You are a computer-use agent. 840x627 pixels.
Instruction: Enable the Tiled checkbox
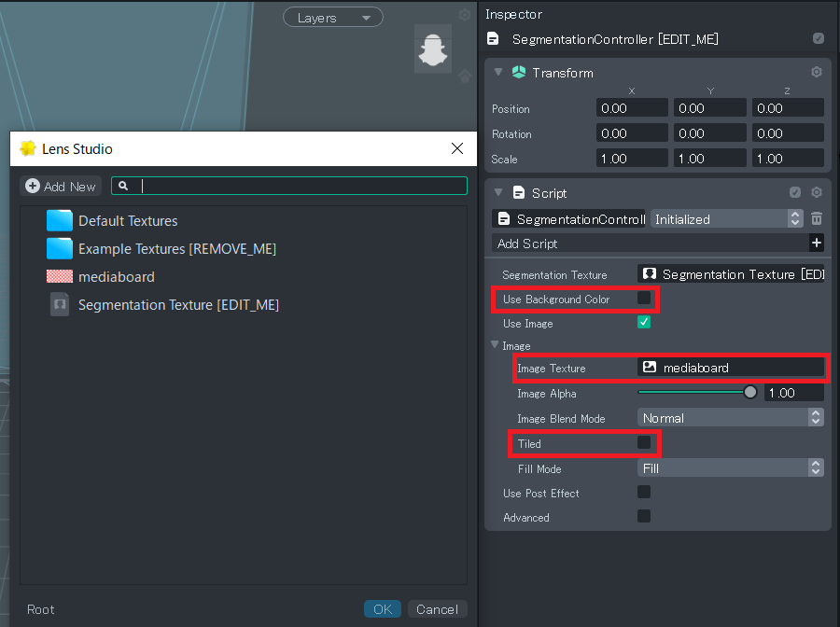644,442
